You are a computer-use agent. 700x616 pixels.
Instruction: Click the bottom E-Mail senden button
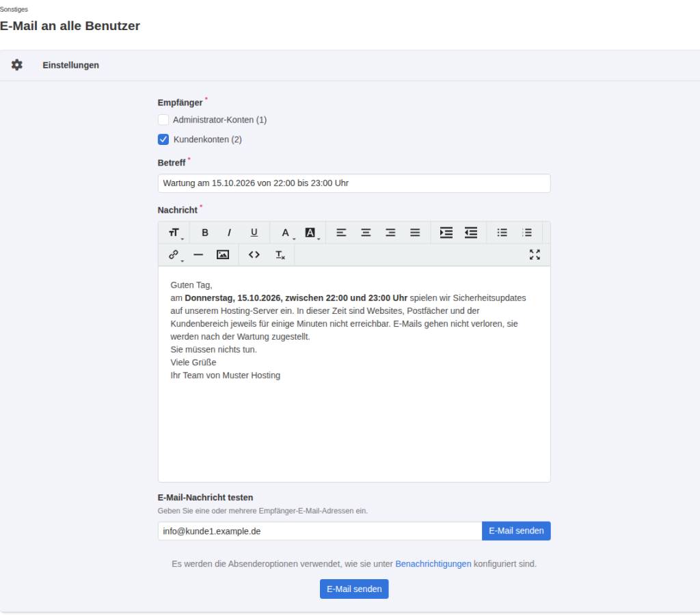[x=354, y=589]
